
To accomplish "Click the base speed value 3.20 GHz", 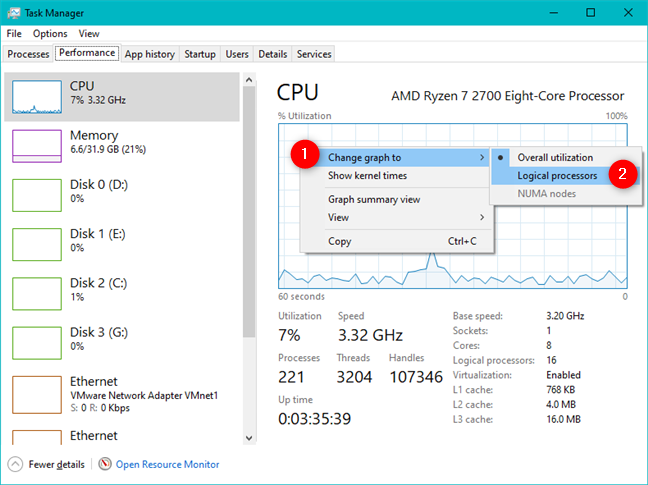I will (x=565, y=316).
